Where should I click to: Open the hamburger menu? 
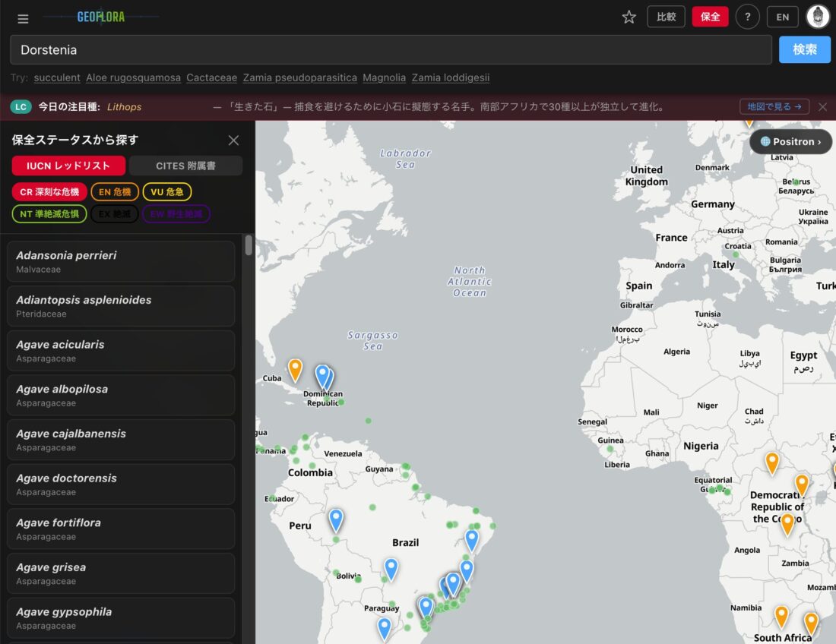point(23,18)
